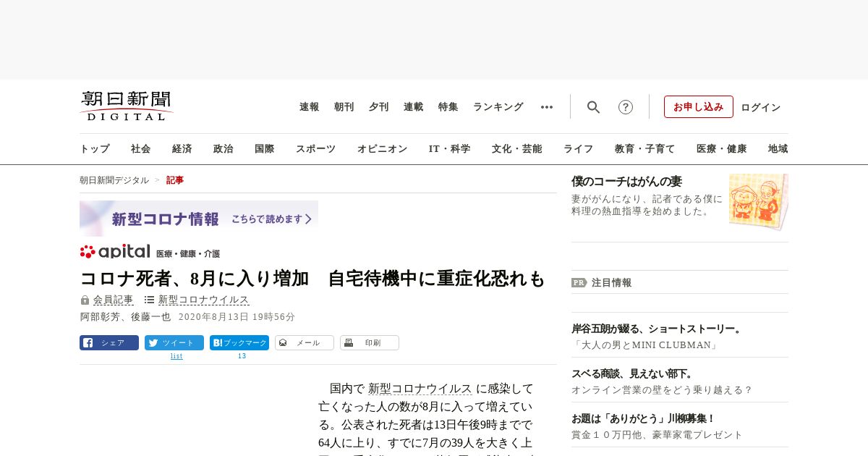The image size is (868, 456).
Task: Bookmark with Hatena ブックマーク button
Action: pos(239,343)
